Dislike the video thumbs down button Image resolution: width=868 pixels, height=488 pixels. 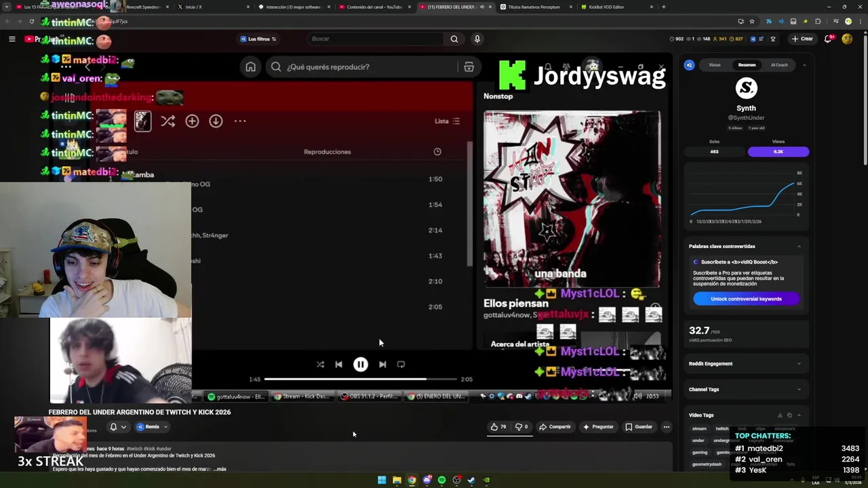click(x=521, y=427)
